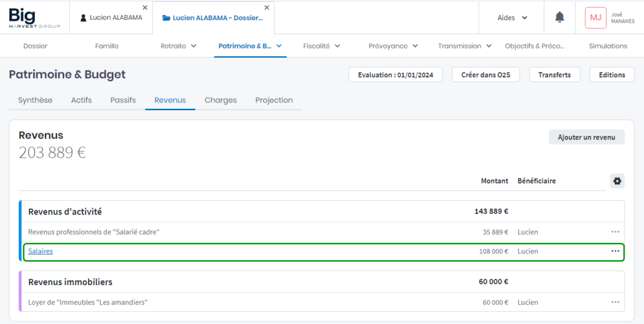
Task: Close the Lucien ALABAMA Dossier tab
Action: [x=267, y=8]
